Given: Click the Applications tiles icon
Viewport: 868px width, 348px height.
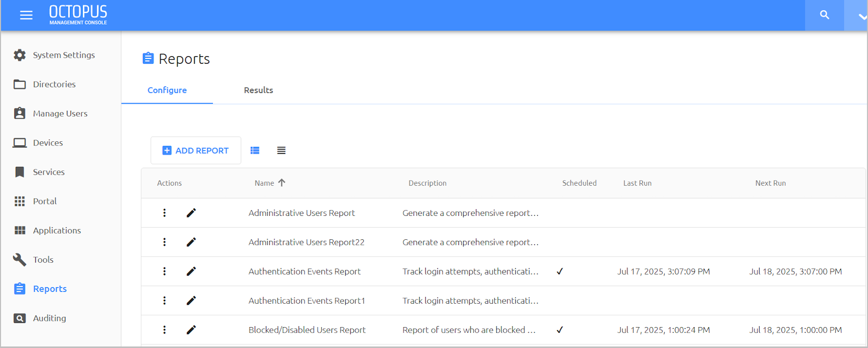Looking at the screenshot, I should pyautogui.click(x=19, y=230).
